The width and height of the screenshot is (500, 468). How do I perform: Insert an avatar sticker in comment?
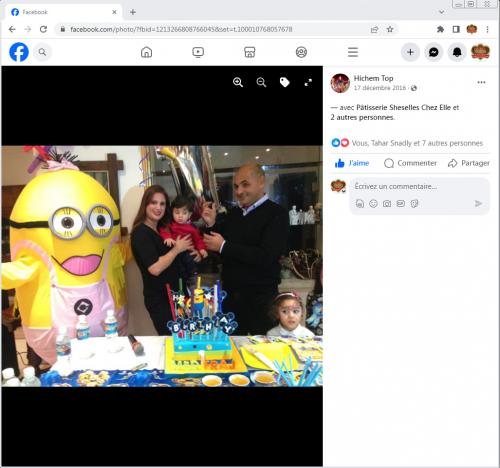(x=360, y=203)
